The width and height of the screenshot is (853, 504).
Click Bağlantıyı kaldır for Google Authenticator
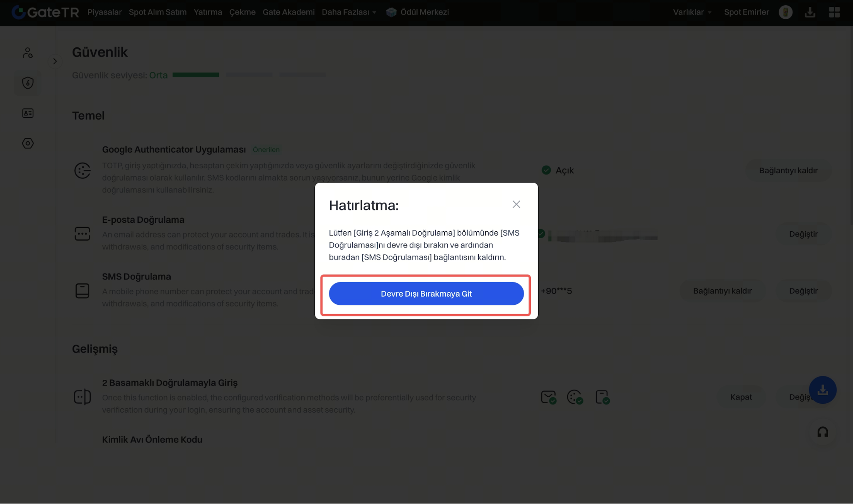(788, 170)
